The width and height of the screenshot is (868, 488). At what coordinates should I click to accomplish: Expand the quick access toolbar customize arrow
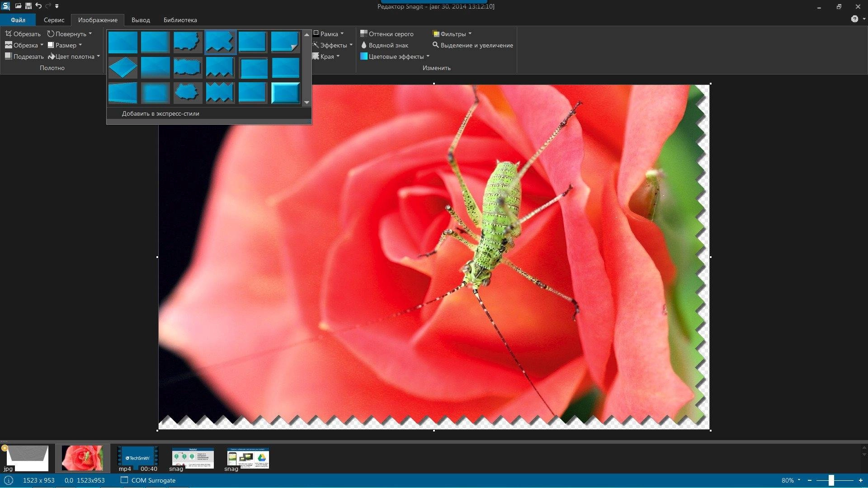pyautogui.click(x=57, y=6)
